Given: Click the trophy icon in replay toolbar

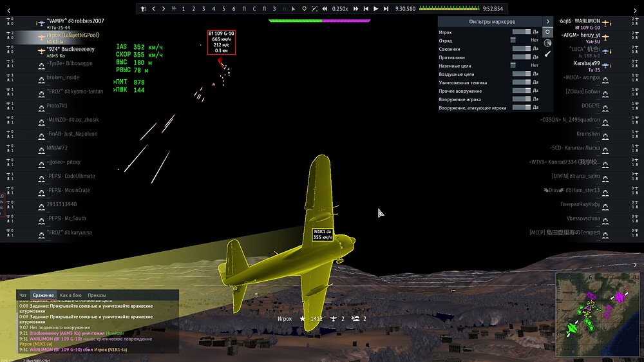Looking at the screenshot, I should 144,8.
